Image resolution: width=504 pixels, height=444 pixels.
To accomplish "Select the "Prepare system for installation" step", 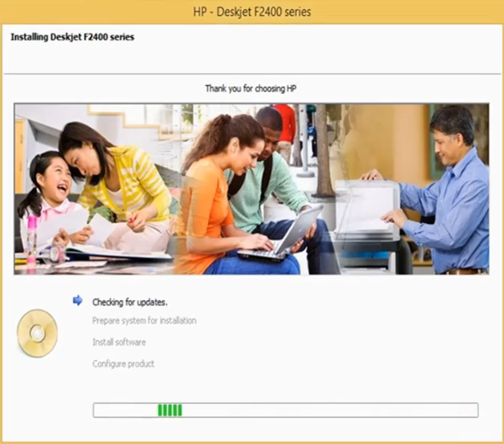I will [144, 321].
